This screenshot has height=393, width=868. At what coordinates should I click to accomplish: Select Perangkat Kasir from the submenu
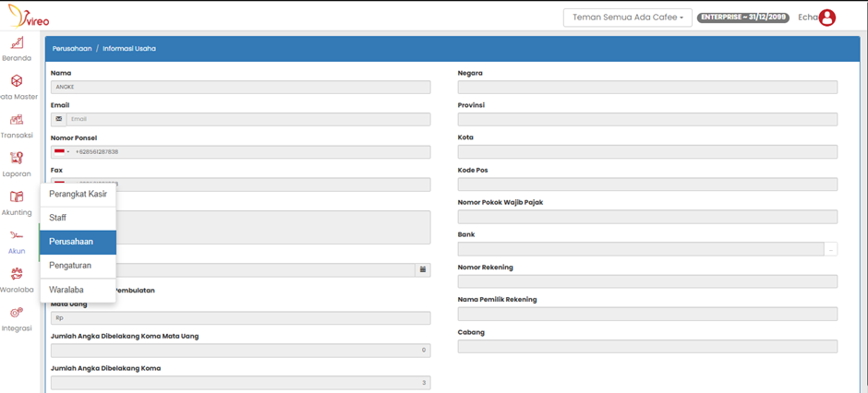pos(78,195)
